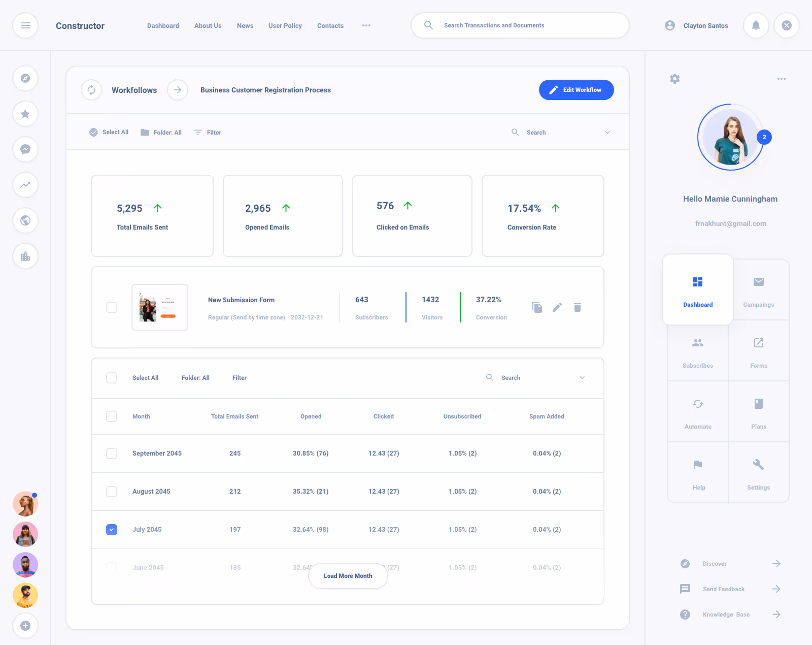Open the Contacts menu item
Viewport: 812px width, 645px height.
[x=330, y=25]
